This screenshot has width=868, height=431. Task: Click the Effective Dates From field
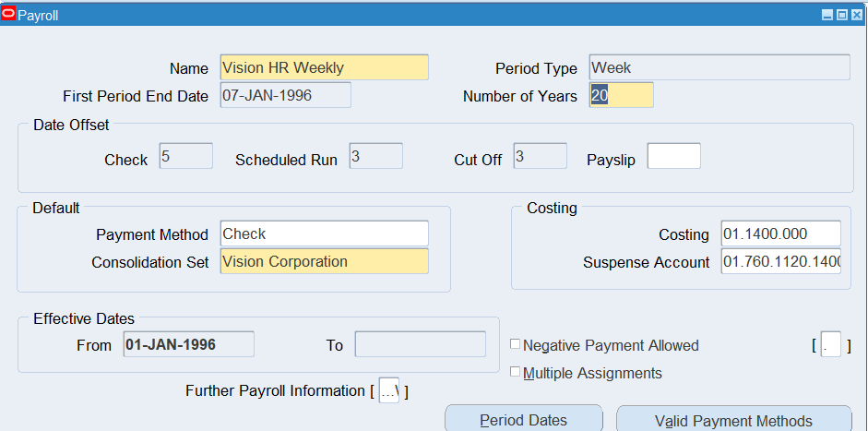pyautogui.click(x=188, y=344)
